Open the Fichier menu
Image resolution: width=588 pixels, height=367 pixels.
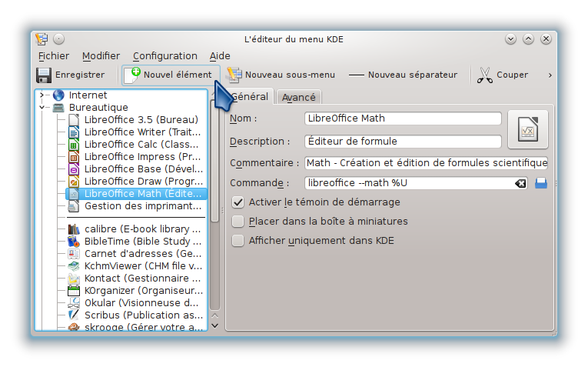coord(54,56)
